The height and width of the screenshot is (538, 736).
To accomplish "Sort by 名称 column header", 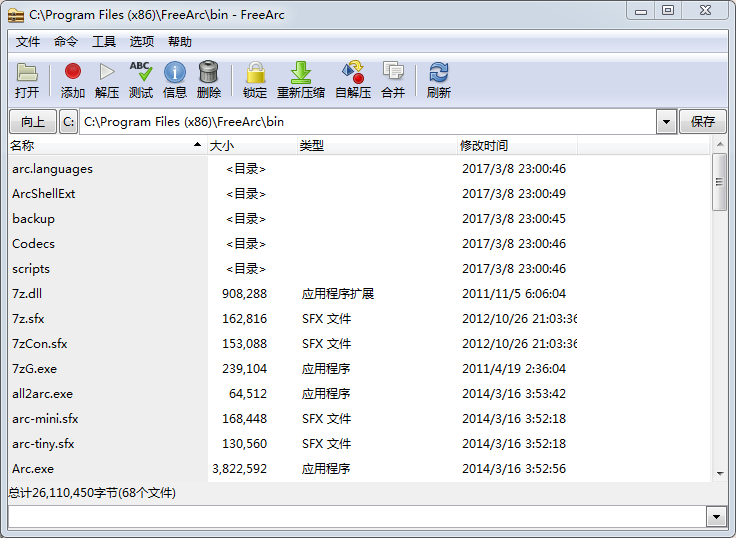I will (107, 146).
